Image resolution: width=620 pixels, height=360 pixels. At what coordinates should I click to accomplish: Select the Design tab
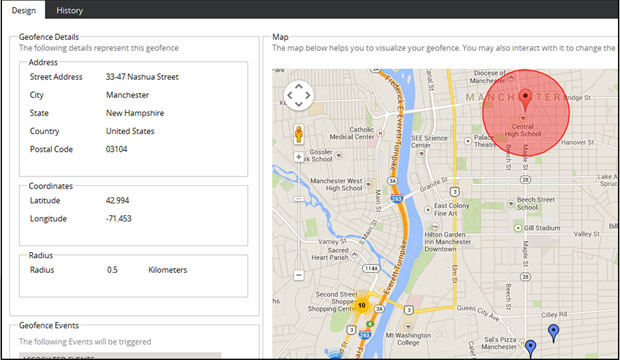(x=23, y=10)
